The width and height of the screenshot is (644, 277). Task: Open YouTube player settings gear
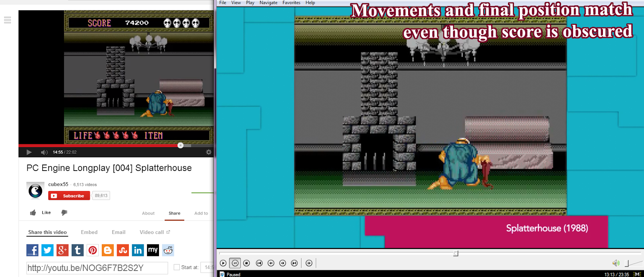208,152
